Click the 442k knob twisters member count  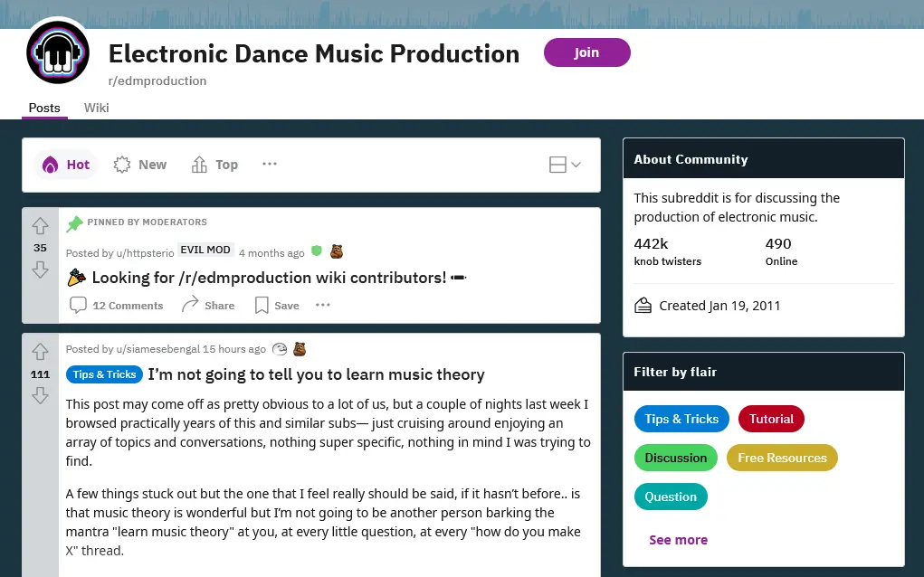click(x=668, y=252)
